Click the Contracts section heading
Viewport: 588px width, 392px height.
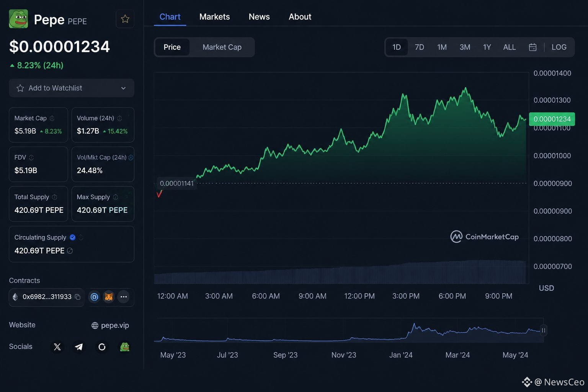pyautogui.click(x=24, y=281)
